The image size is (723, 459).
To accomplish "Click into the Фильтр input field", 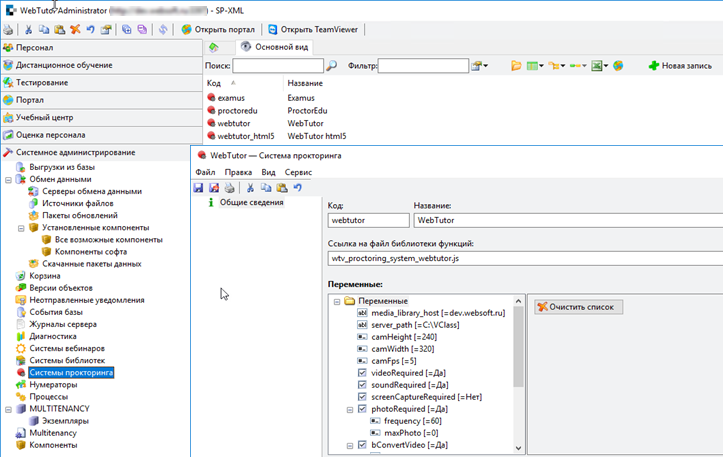I will [x=422, y=66].
